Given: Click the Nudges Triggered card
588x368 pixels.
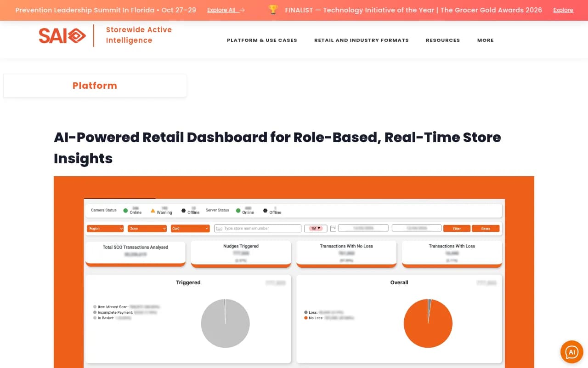Looking at the screenshot, I should (x=241, y=254).
